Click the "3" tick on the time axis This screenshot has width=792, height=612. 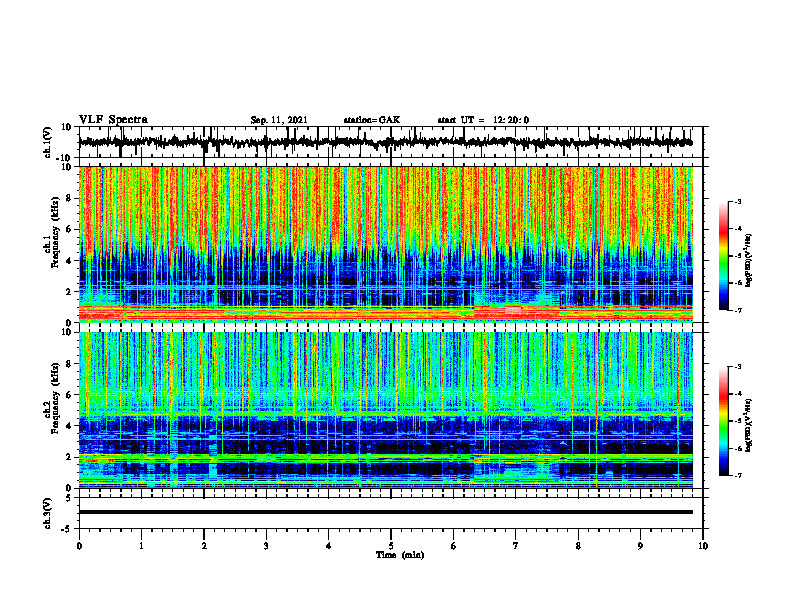[266, 546]
